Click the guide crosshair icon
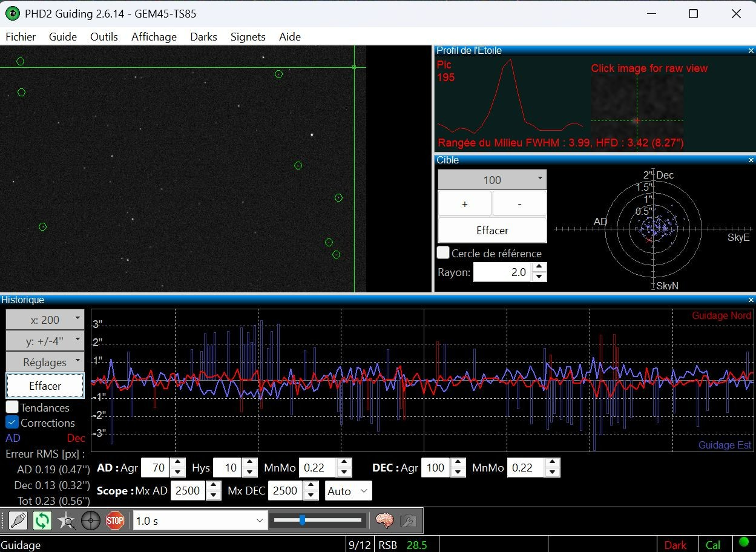The image size is (756, 552). click(91, 521)
